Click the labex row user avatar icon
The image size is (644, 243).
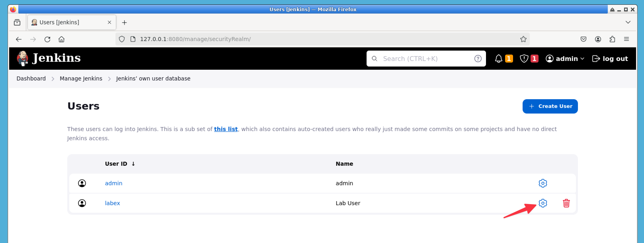coord(82,203)
